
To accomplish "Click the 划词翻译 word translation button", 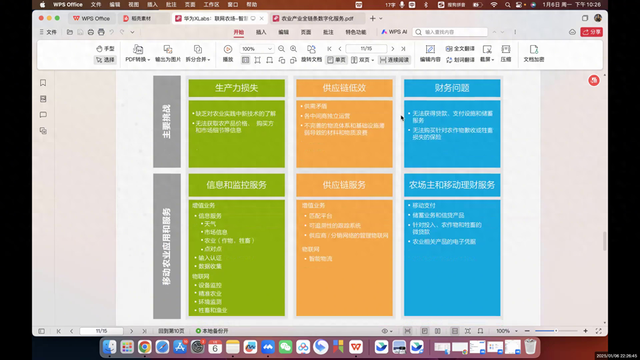I will pyautogui.click(x=460, y=60).
